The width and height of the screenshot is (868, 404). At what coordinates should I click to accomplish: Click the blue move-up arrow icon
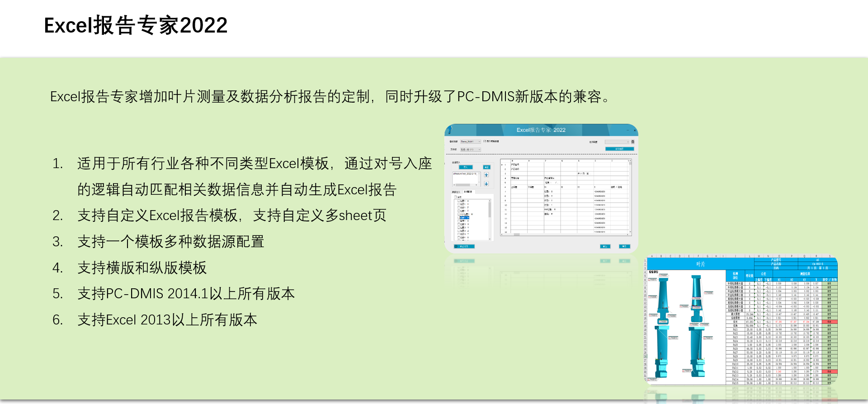[x=486, y=175]
